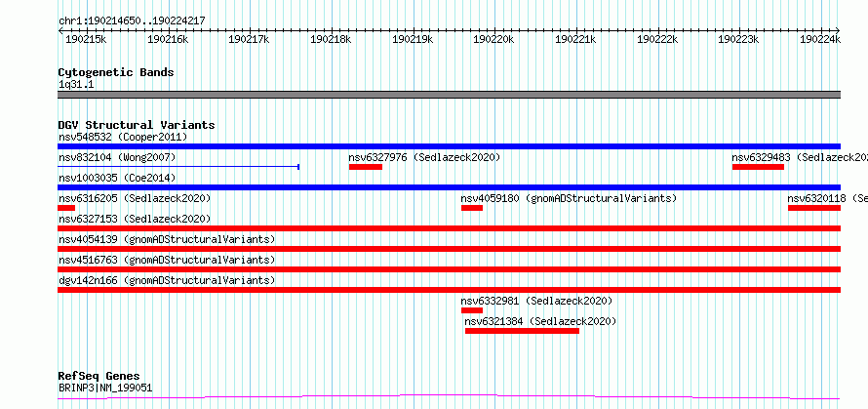The height and width of the screenshot is (409, 868).
Task: Click the DGV Structural Variants track title
Action: pos(137,125)
